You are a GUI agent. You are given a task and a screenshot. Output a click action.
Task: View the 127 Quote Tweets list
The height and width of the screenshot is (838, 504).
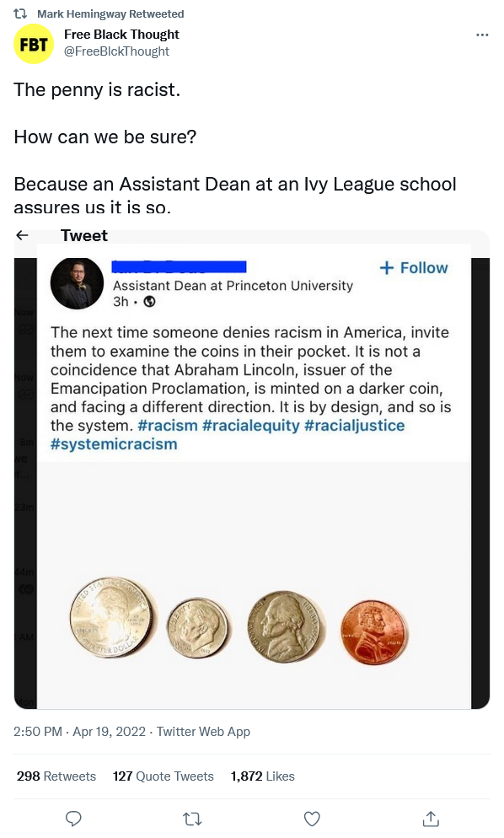163,776
